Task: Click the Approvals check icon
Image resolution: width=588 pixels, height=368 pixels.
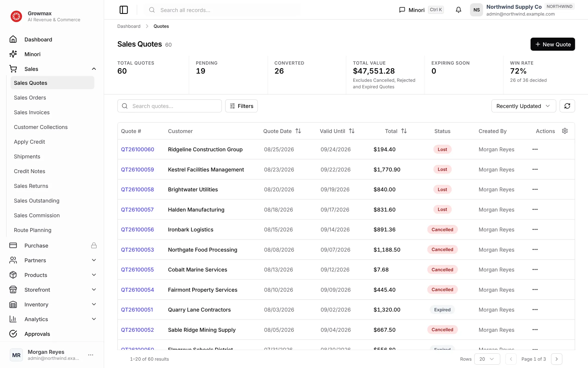Action: 13,334
